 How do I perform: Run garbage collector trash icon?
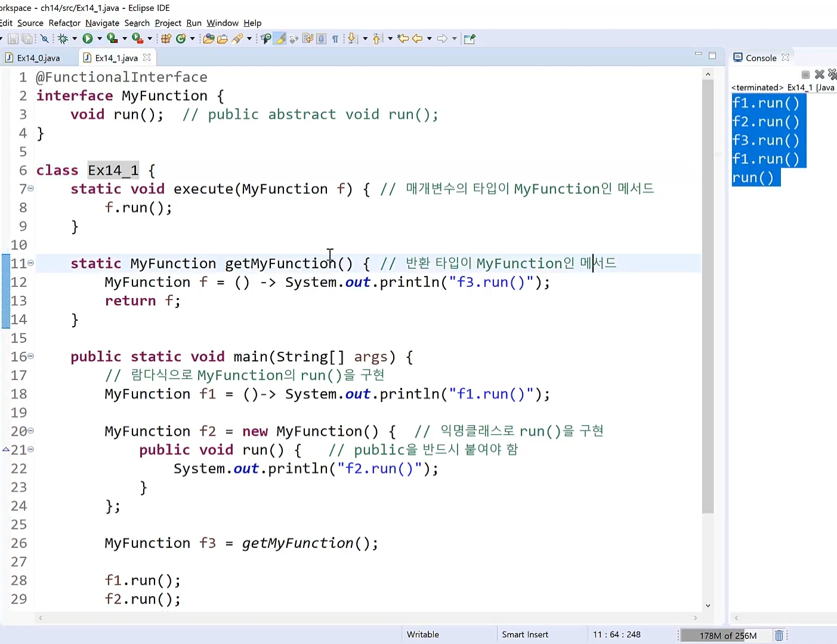tap(779, 636)
